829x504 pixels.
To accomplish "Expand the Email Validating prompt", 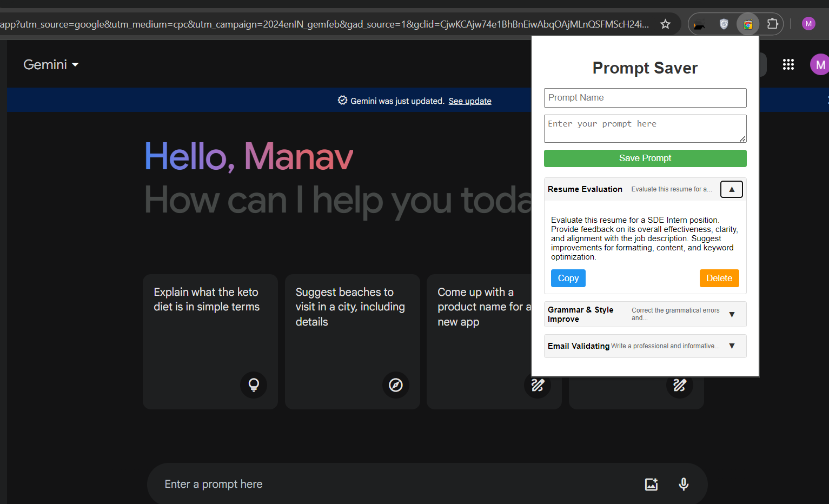I will (732, 346).
